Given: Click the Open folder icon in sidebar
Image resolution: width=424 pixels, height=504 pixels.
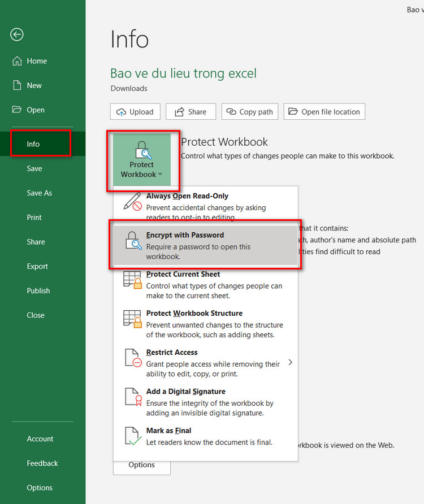Looking at the screenshot, I should coord(17,109).
